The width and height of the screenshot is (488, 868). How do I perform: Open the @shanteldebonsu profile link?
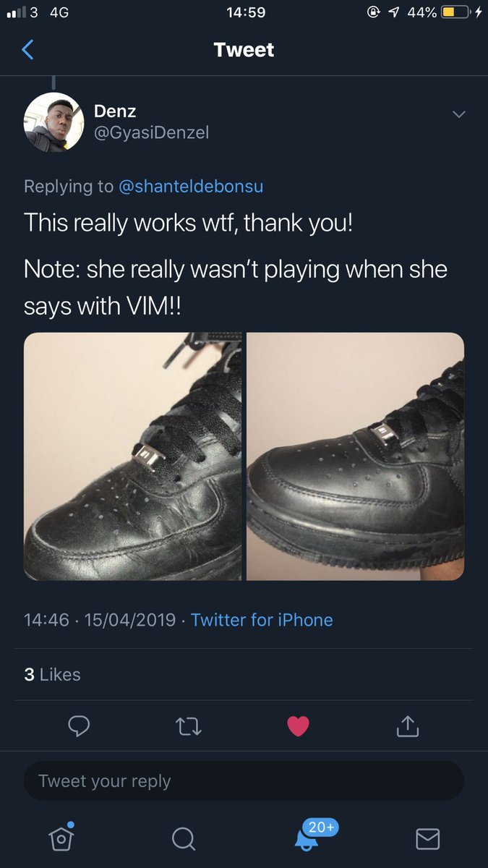(x=191, y=186)
